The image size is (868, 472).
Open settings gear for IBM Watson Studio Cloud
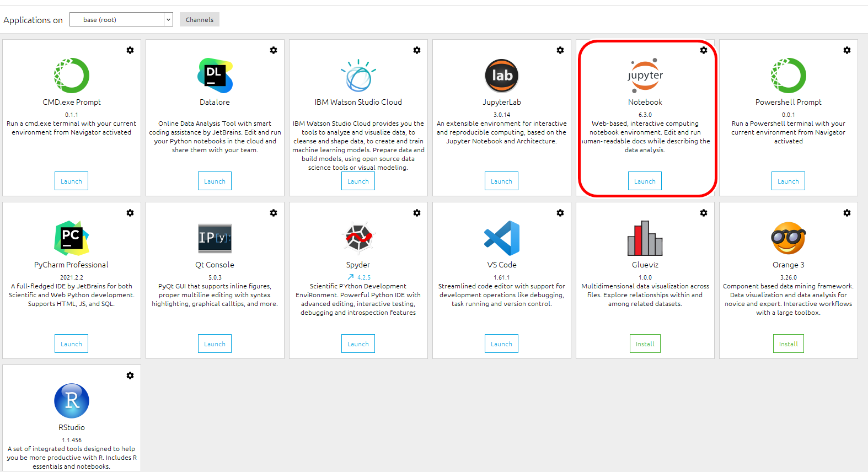pyautogui.click(x=417, y=50)
